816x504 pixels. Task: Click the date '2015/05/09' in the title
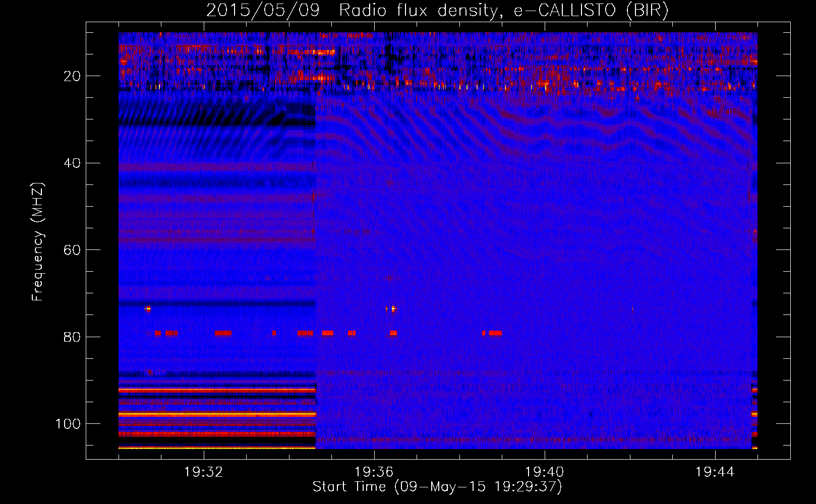click(x=263, y=11)
